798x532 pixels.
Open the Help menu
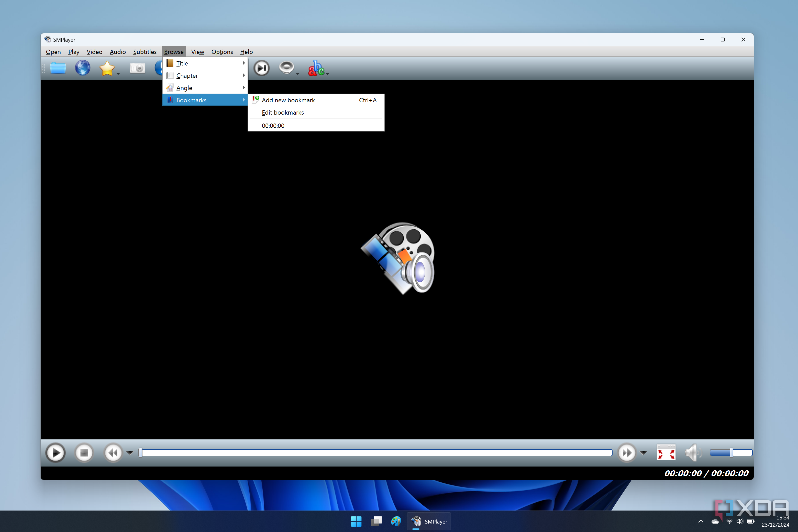(x=246, y=52)
